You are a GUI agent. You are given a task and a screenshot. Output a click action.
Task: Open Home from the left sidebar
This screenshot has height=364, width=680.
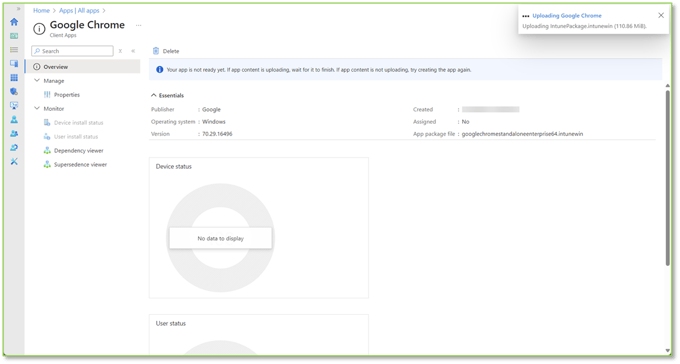click(x=14, y=22)
